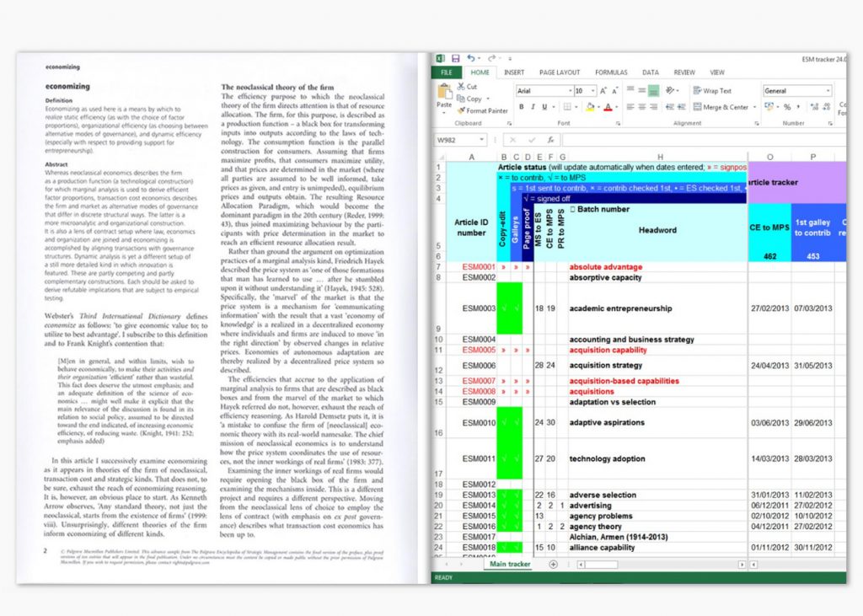
Task: Toggle Wrap Text option
Action: 711,90
